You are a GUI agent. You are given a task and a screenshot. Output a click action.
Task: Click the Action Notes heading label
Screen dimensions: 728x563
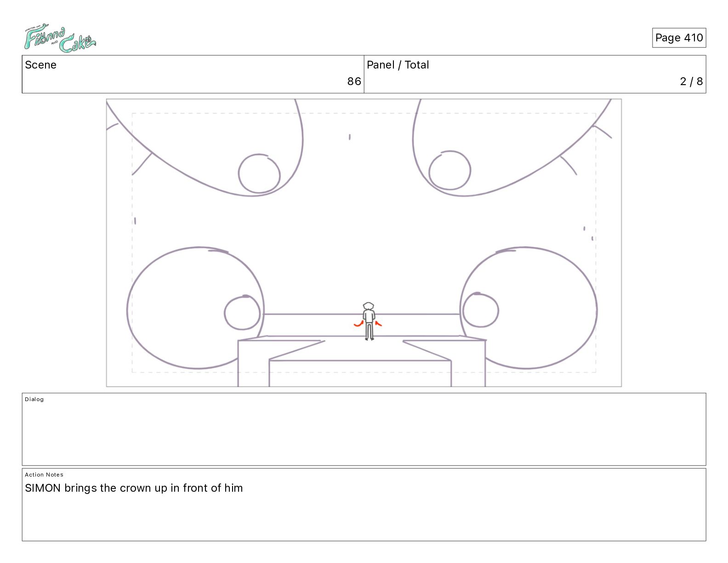44,475
